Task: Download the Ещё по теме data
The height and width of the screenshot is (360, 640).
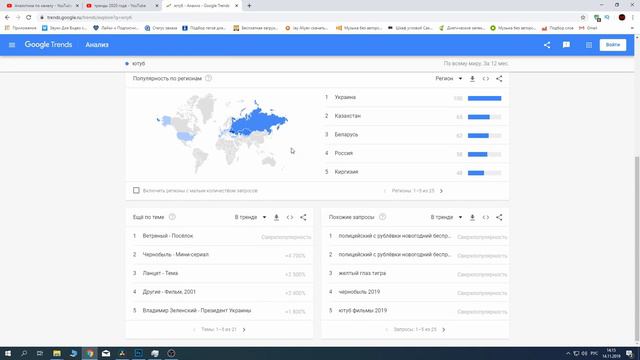Action: [x=276, y=218]
